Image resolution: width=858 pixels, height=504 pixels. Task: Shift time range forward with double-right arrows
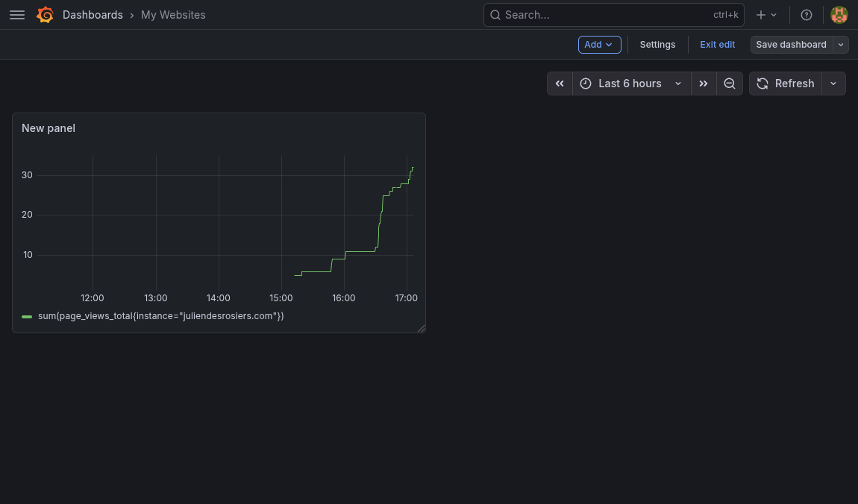(704, 84)
